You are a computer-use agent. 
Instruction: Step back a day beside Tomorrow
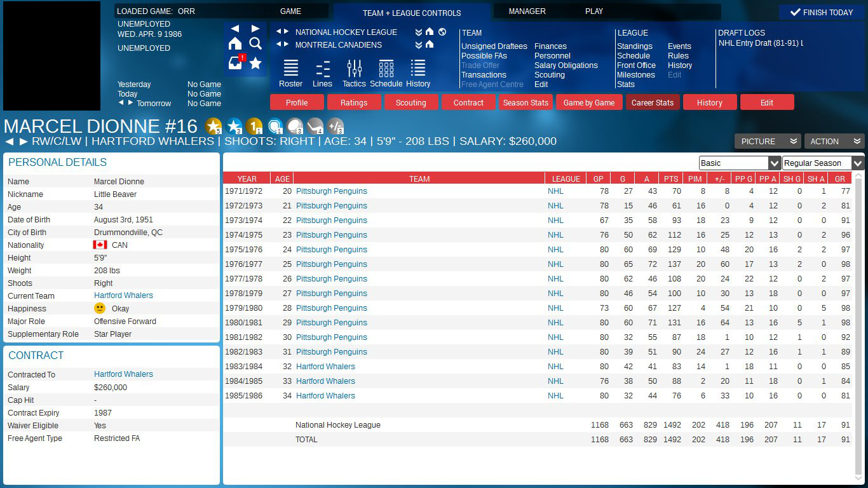[x=121, y=103]
